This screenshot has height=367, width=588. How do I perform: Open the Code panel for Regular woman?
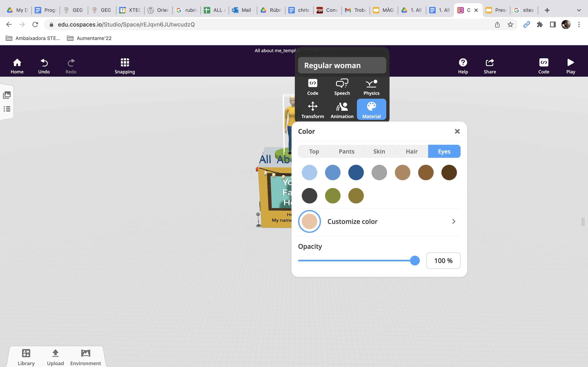tap(313, 87)
